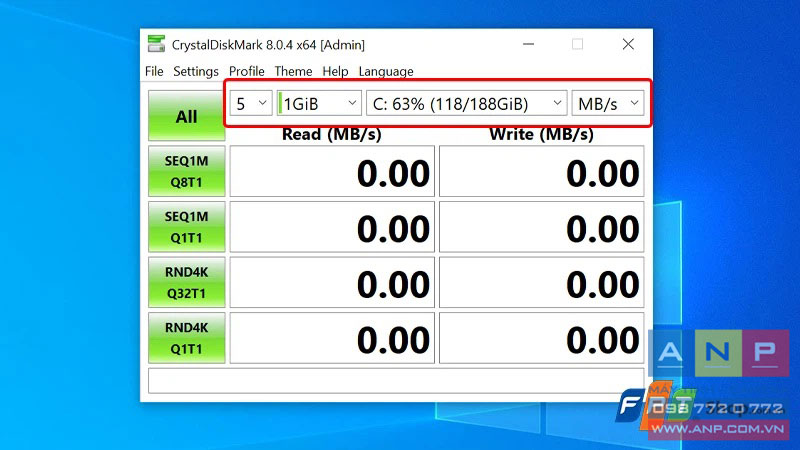The height and width of the screenshot is (450, 800).
Task: Click the SEQ1M Q1T1 write result value
Action: [542, 227]
